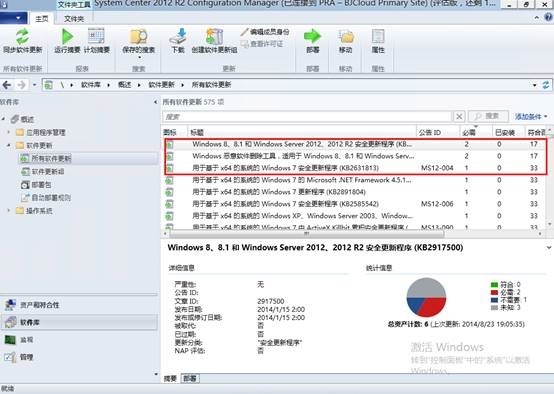Click the horizontal scrollbar of the list

click(x=307, y=234)
